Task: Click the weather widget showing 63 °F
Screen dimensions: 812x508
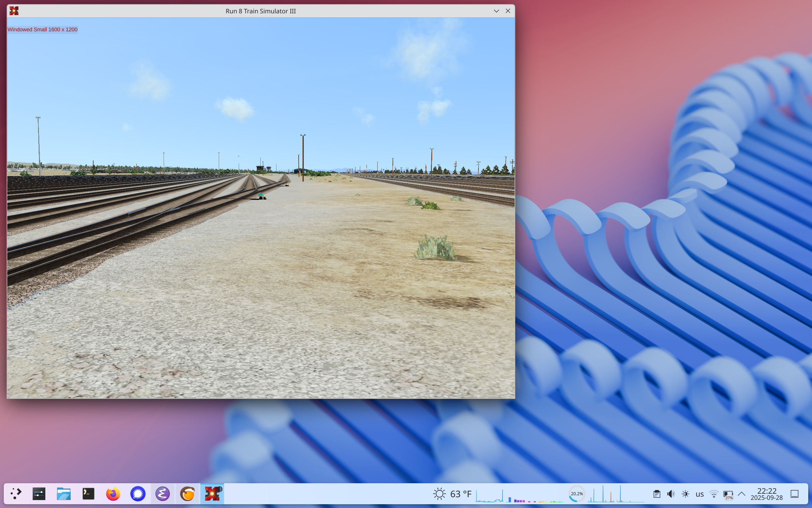Action: coord(451,494)
